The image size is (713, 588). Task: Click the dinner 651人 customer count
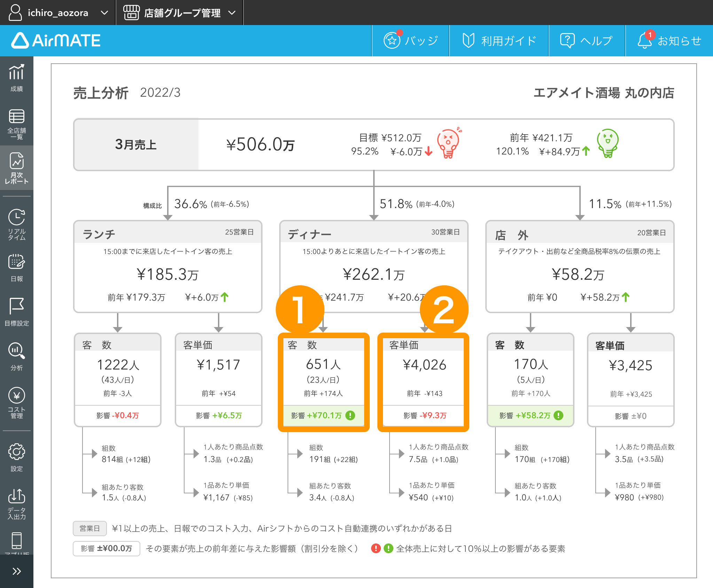[x=323, y=364]
